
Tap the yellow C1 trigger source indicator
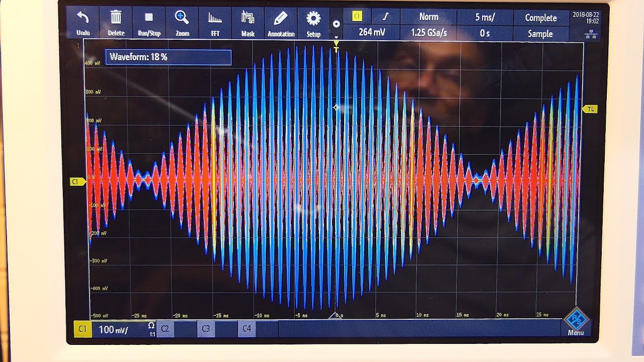[357, 16]
